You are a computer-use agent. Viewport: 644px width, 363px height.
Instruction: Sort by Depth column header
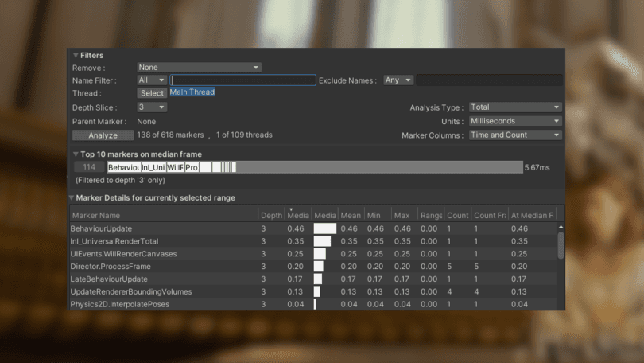tap(271, 216)
